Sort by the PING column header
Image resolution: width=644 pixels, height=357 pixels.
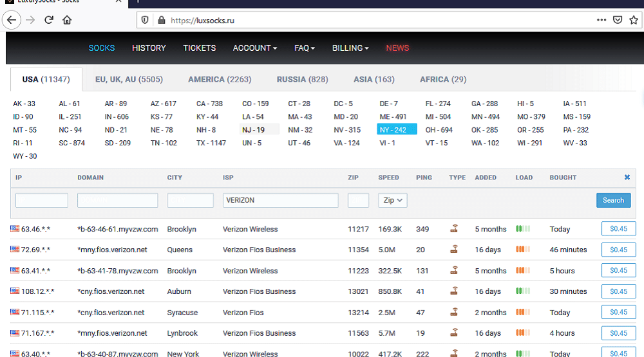click(x=424, y=178)
